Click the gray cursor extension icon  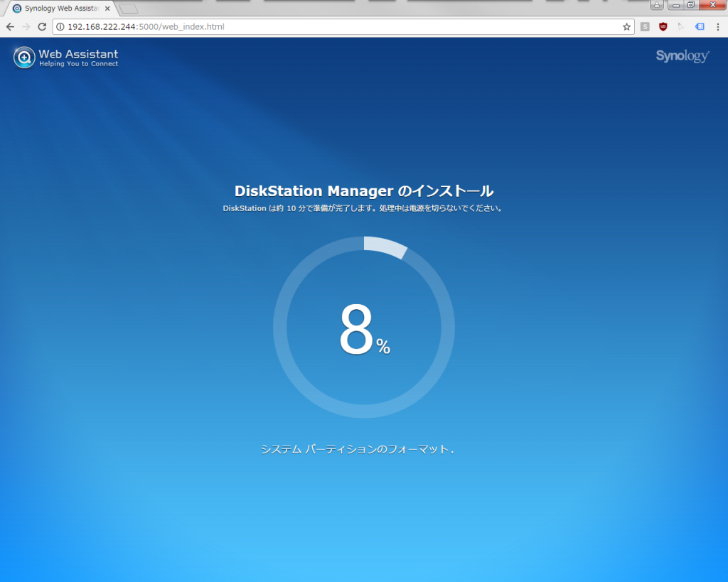(x=681, y=27)
